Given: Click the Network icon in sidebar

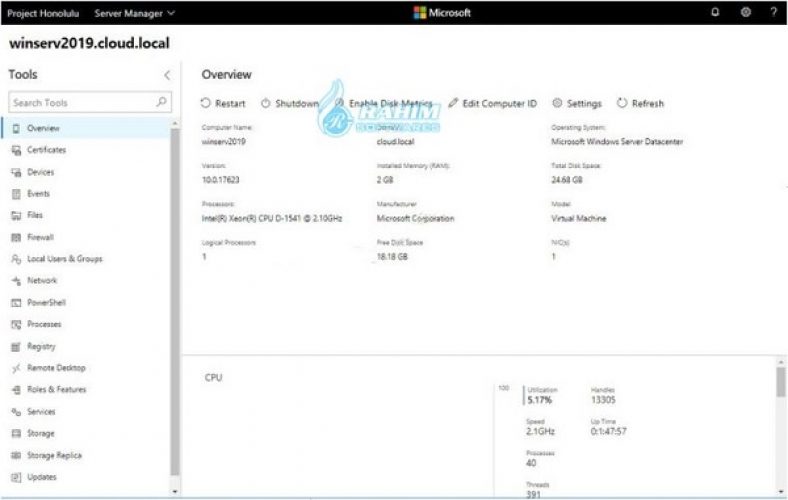Looking at the screenshot, I should 16,281.
